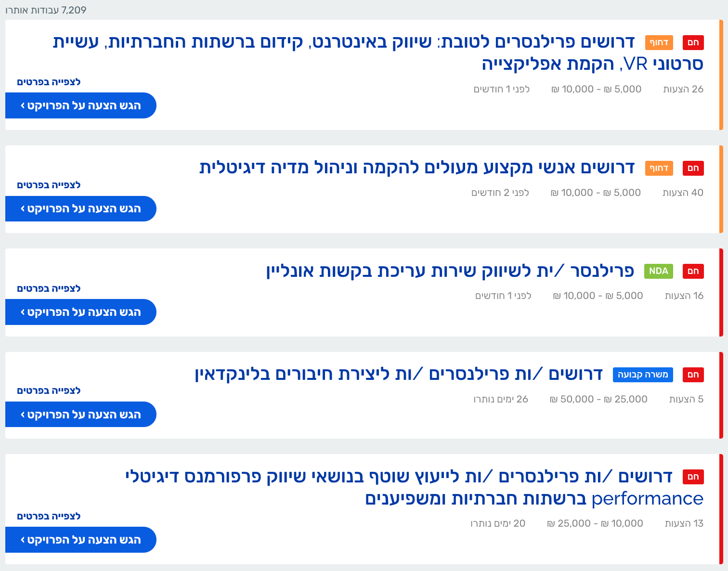
Task: View details of first freelancers project
Action: click(49, 82)
